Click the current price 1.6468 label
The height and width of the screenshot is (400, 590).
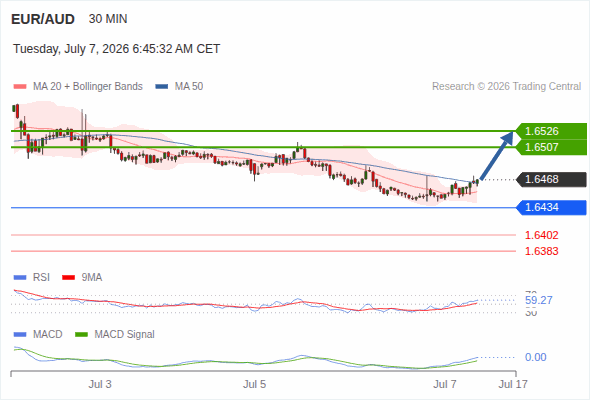pyautogui.click(x=551, y=179)
